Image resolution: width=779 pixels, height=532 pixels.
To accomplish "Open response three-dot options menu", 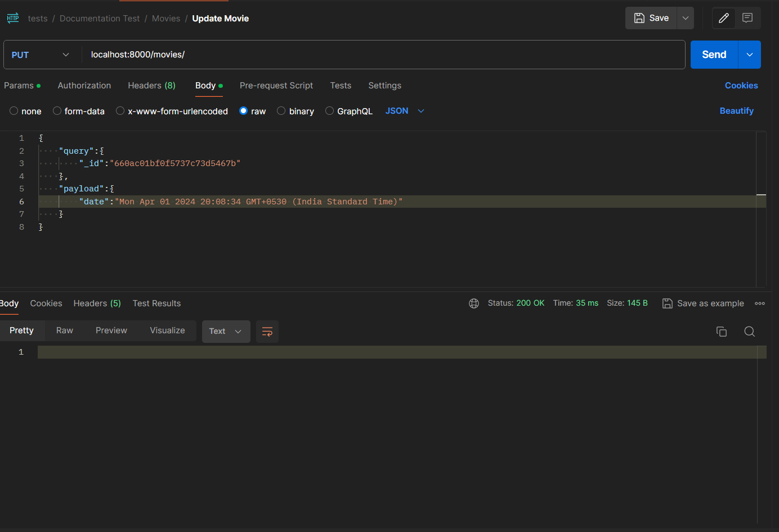I will [760, 303].
